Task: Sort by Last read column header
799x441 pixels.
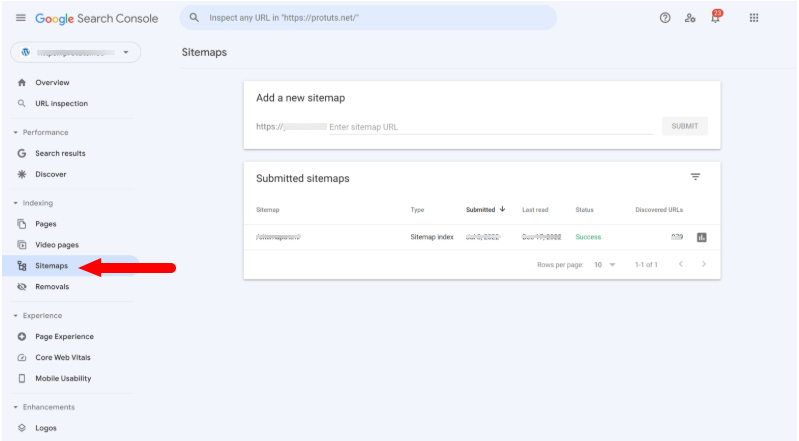Action: tap(535, 210)
